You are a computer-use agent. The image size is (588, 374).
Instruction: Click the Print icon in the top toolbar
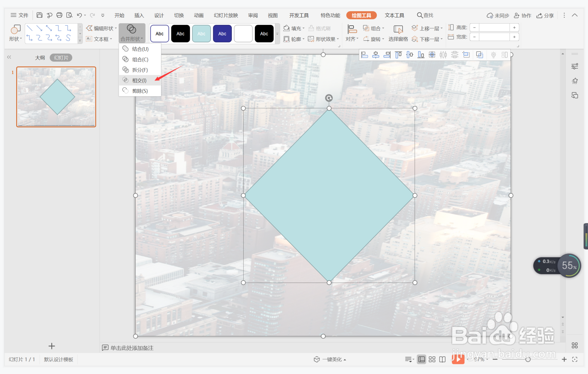59,15
